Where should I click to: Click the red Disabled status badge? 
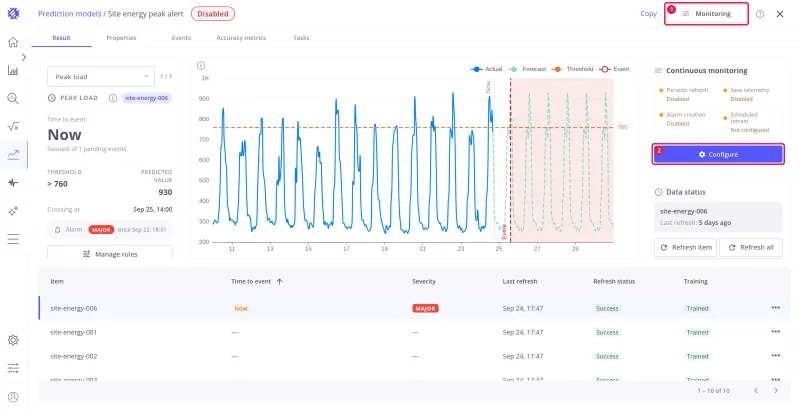[213, 14]
